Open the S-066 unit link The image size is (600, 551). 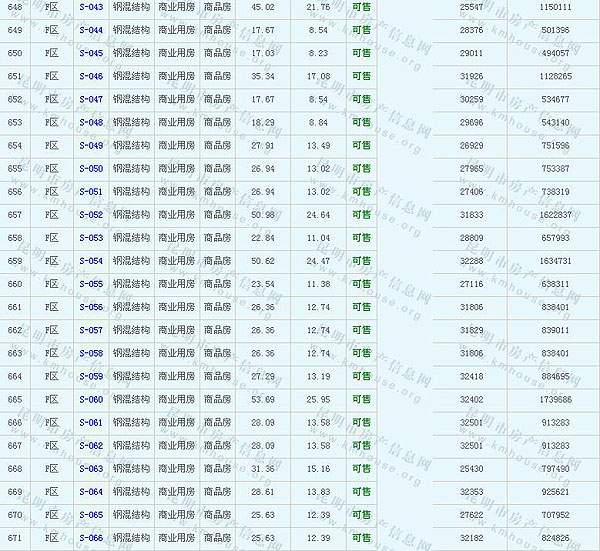[91, 538]
